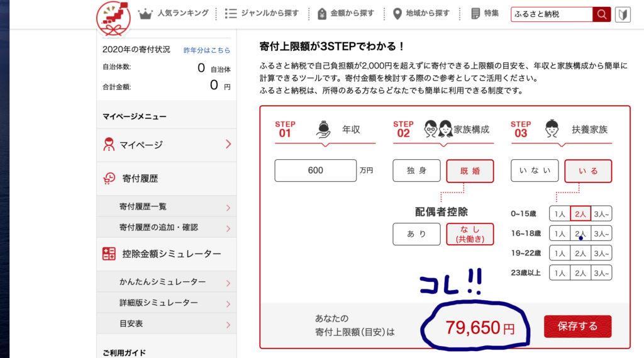Screen dimensions: 644x358
Task: Select いない for dependents
Action: pos(535,171)
